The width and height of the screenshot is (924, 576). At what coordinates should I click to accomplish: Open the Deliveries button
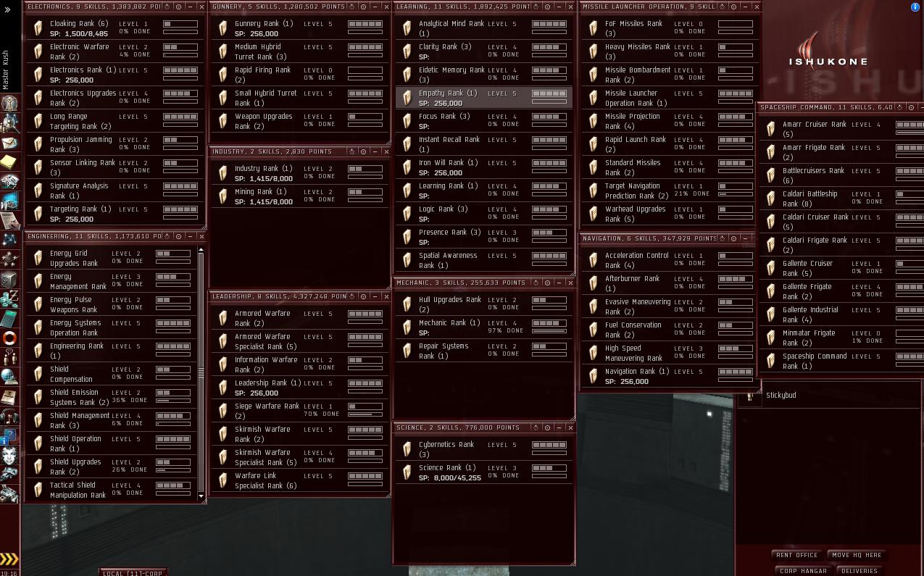pyautogui.click(x=861, y=571)
